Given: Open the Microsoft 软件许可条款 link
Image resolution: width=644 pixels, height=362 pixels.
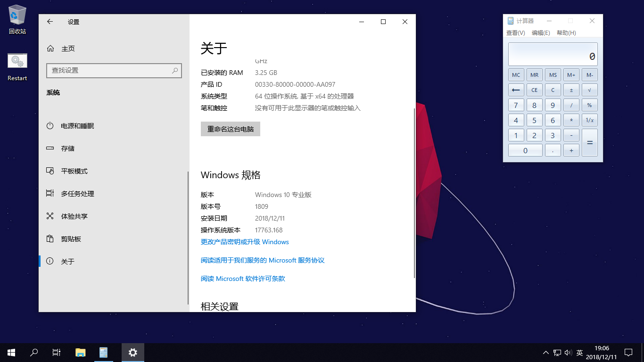Looking at the screenshot, I should 243,279.
